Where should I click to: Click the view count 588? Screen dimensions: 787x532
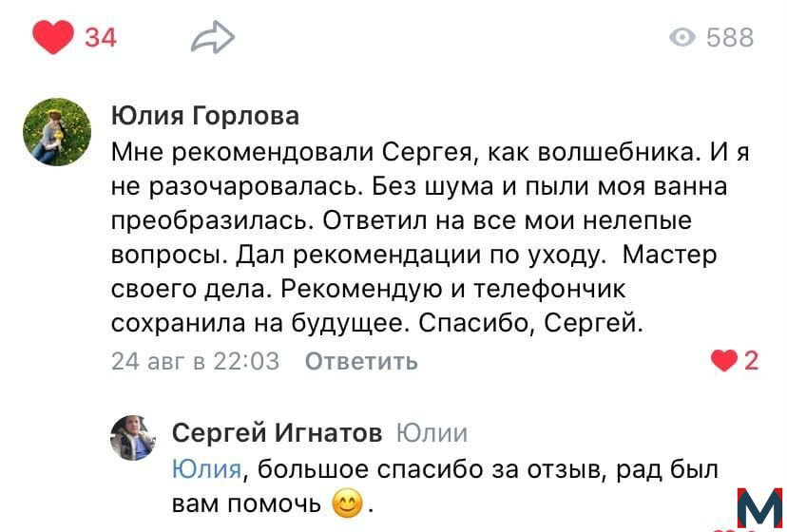[x=730, y=38]
